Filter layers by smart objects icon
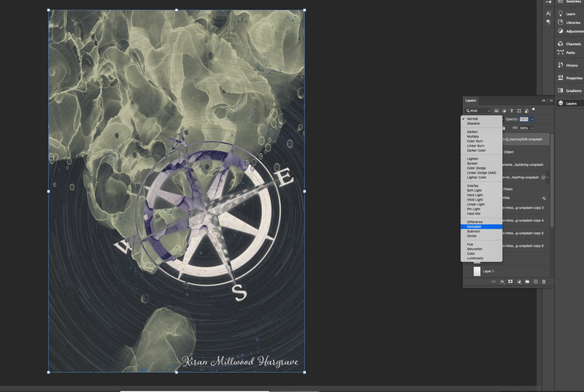The width and height of the screenshot is (584, 392). (526, 110)
